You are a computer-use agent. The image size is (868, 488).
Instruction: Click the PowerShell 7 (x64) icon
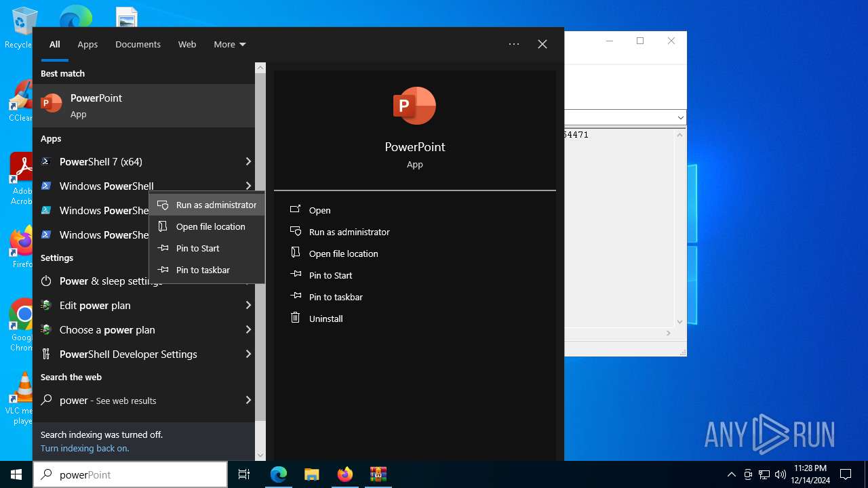(x=46, y=161)
